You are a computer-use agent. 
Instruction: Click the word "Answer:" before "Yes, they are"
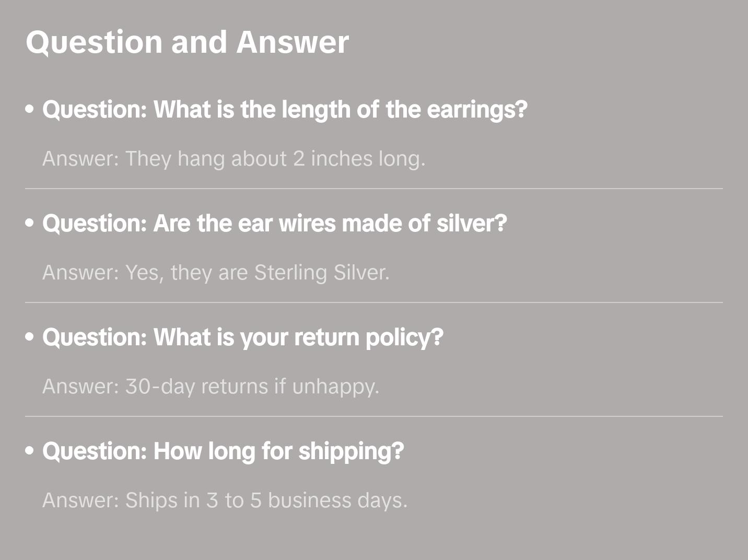coord(81,273)
